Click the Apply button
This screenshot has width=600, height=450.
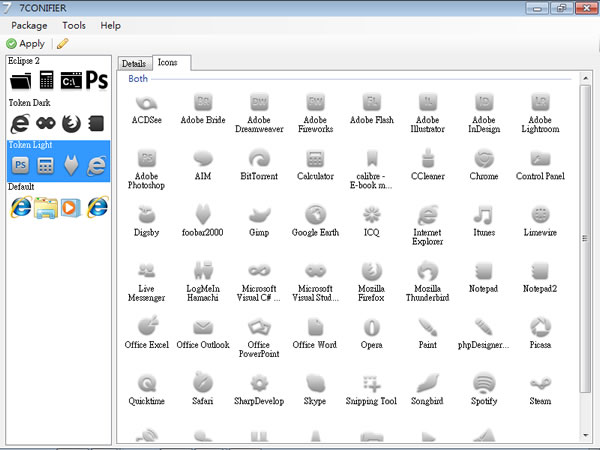coord(25,43)
